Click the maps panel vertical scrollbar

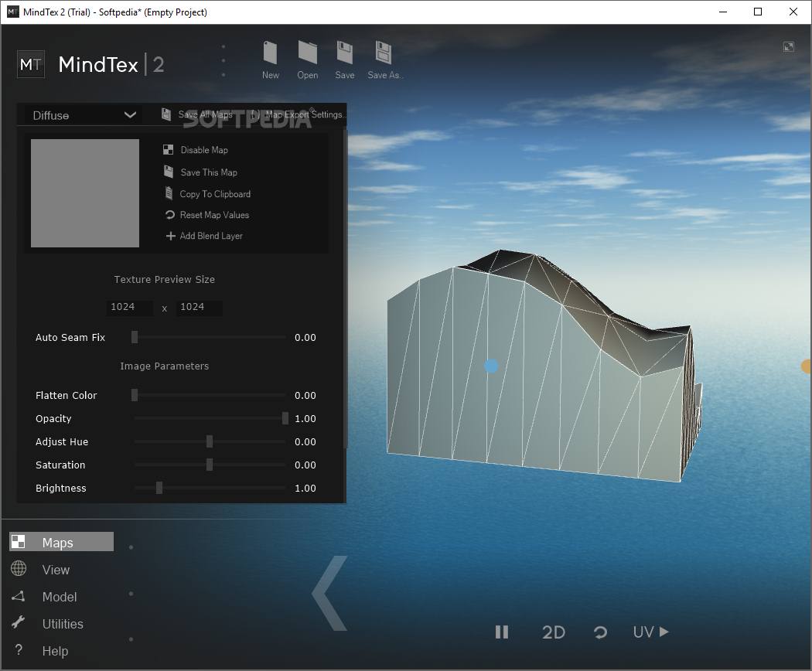click(345, 290)
